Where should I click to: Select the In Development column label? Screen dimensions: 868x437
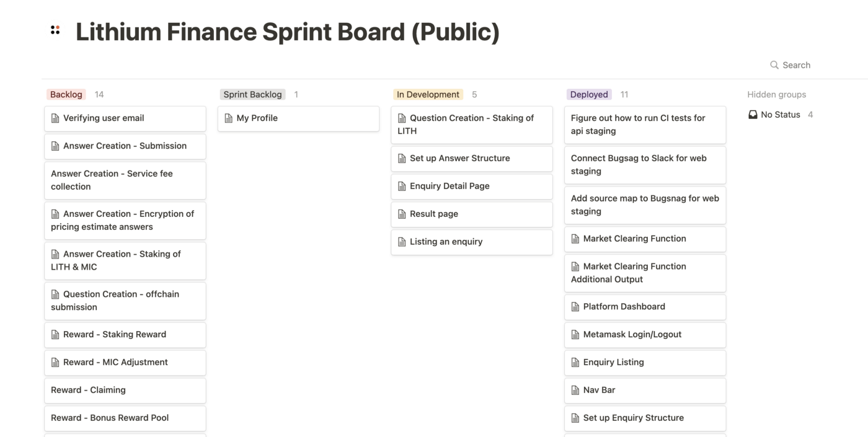[428, 94]
